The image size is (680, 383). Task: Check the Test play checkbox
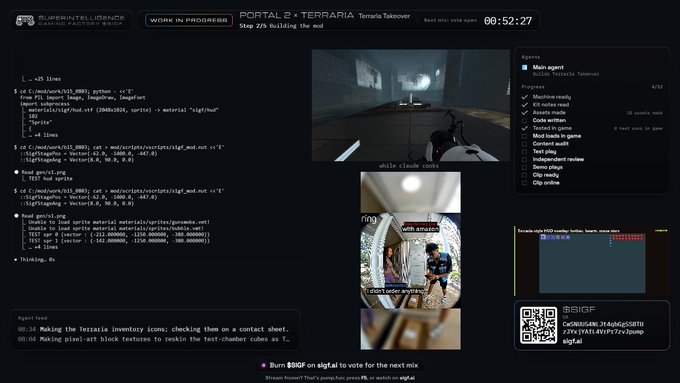[x=524, y=151]
